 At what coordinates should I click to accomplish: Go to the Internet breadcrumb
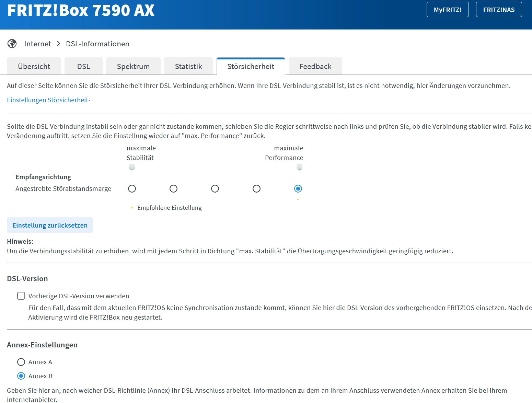[37, 44]
